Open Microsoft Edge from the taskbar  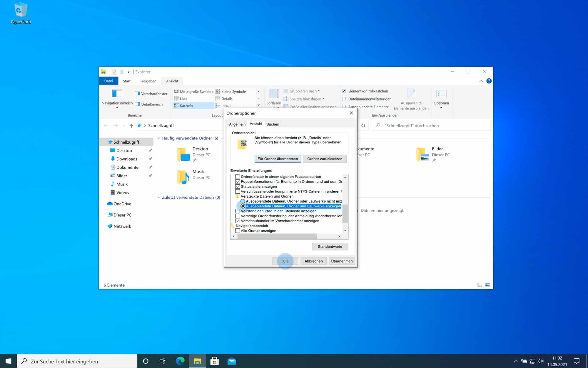click(x=180, y=361)
